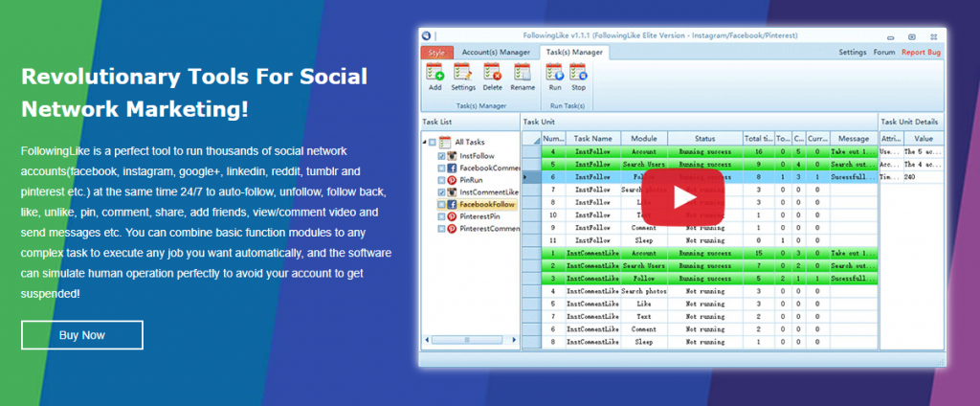Click the 'Take out 1...' message in row 4
Viewport: 980px width, 406px height.
pos(854,152)
